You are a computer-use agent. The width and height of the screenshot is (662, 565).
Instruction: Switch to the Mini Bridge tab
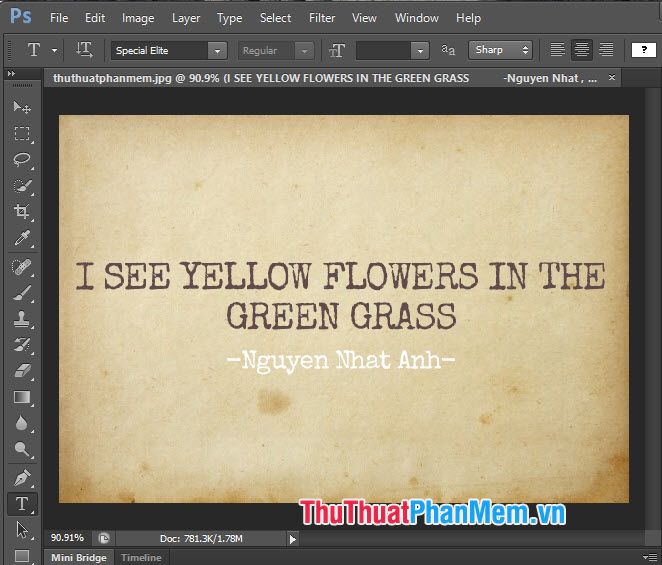tap(79, 557)
